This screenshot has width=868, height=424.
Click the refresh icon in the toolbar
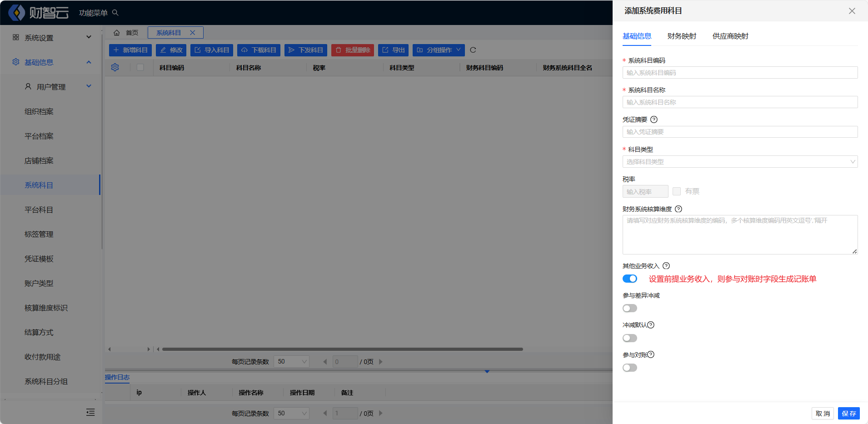click(473, 50)
